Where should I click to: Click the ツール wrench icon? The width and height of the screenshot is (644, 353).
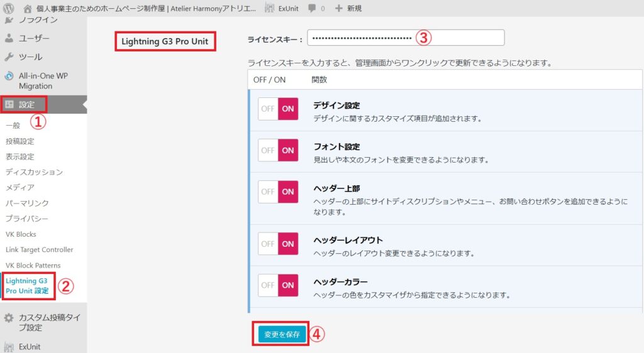9,57
